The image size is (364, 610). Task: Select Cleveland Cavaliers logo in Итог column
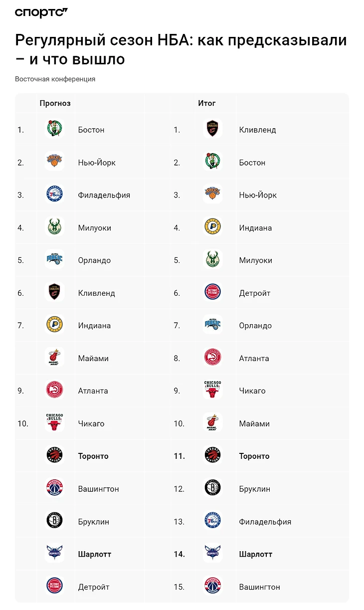tap(212, 129)
